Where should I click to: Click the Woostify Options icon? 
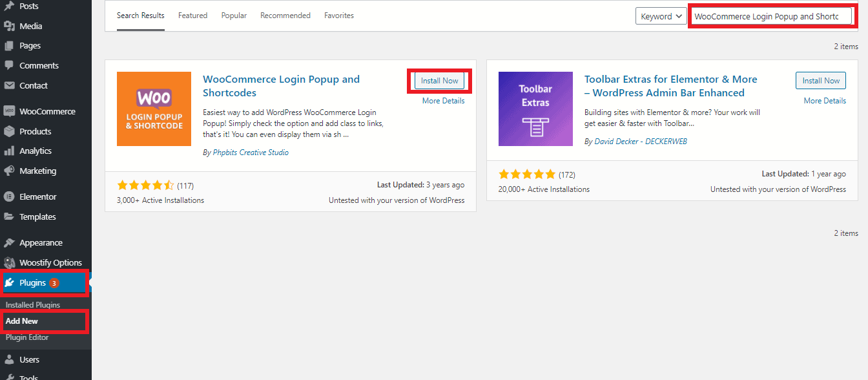(x=10, y=263)
